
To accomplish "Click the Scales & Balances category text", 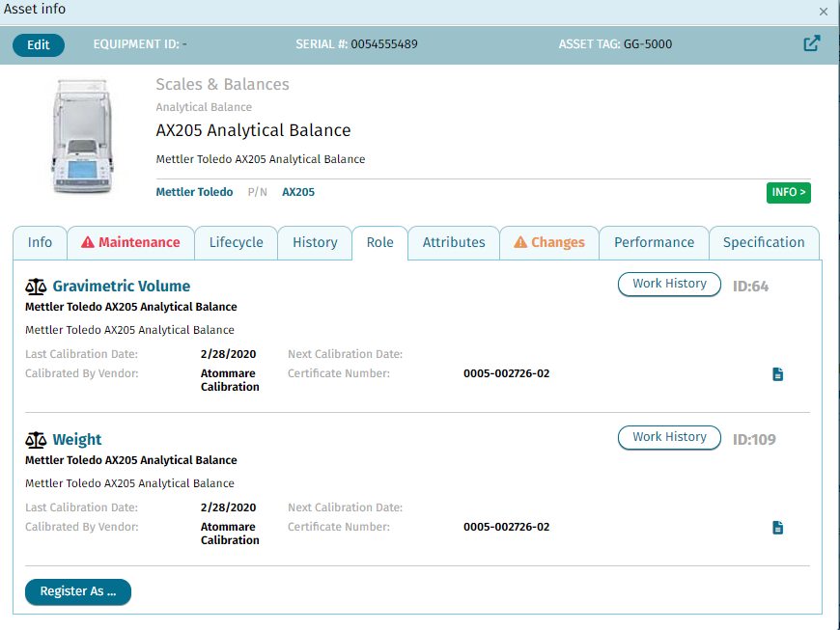I will [222, 85].
